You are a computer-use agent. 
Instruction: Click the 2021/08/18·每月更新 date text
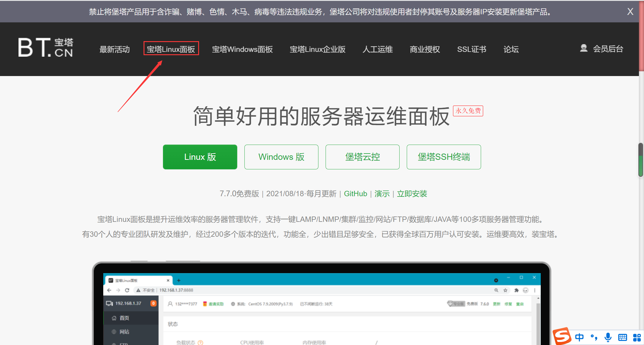(301, 194)
